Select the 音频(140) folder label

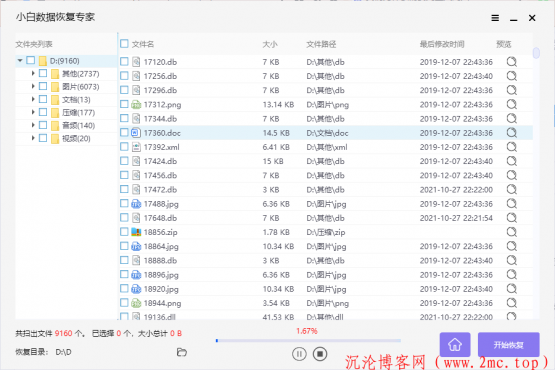pyautogui.click(x=79, y=126)
